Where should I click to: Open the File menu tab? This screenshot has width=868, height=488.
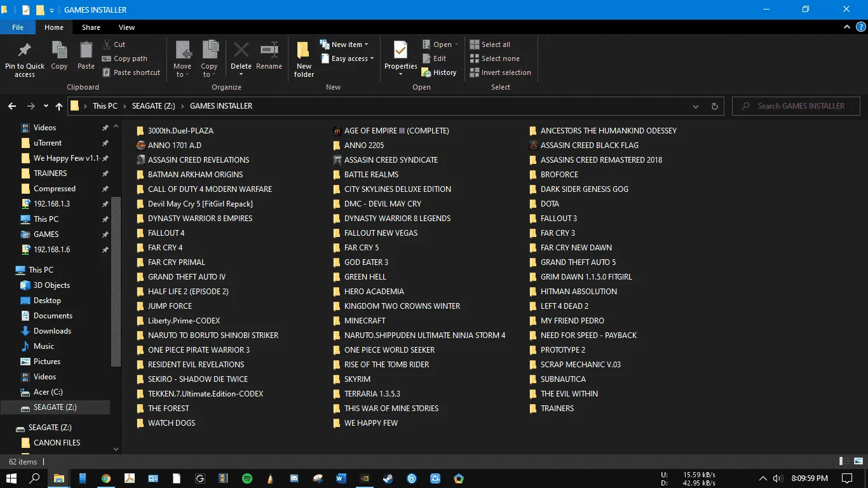18,27
